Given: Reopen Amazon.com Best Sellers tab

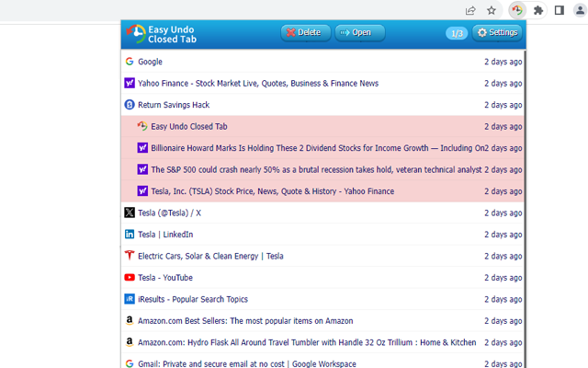Looking at the screenshot, I should click(x=322, y=320).
